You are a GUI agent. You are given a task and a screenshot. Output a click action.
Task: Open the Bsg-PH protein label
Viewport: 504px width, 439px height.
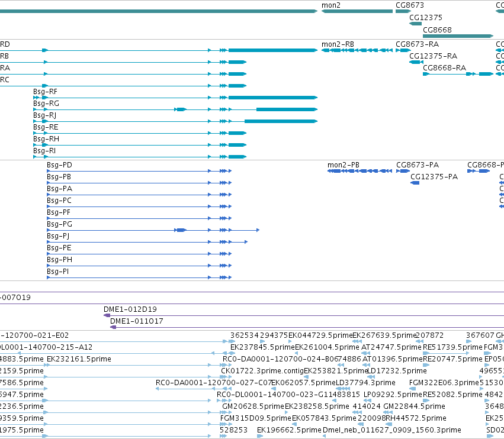pos(59,260)
